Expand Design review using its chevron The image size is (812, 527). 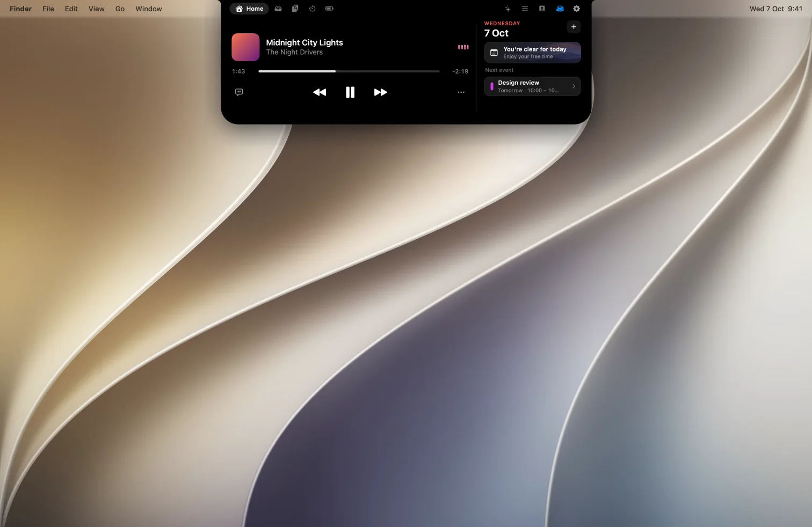point(574,86)
